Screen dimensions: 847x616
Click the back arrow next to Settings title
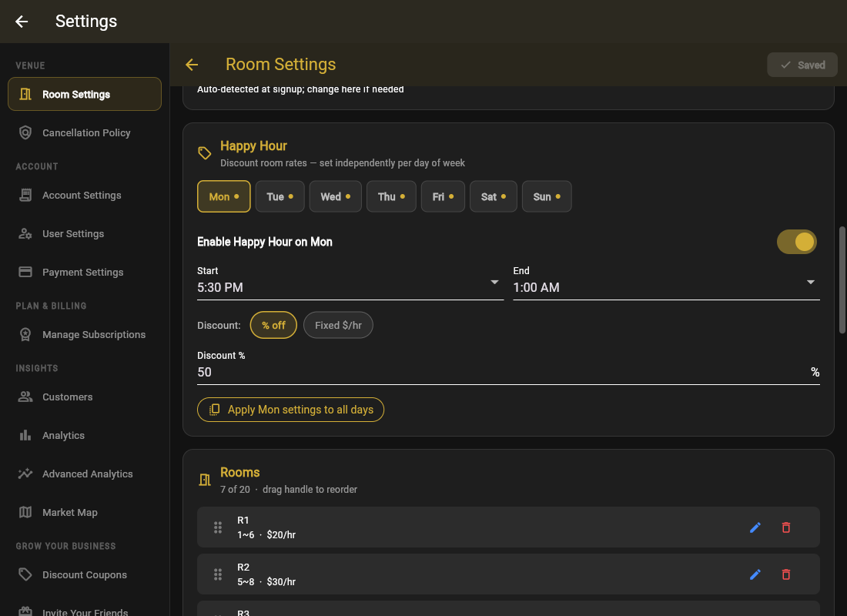(22, 22)
